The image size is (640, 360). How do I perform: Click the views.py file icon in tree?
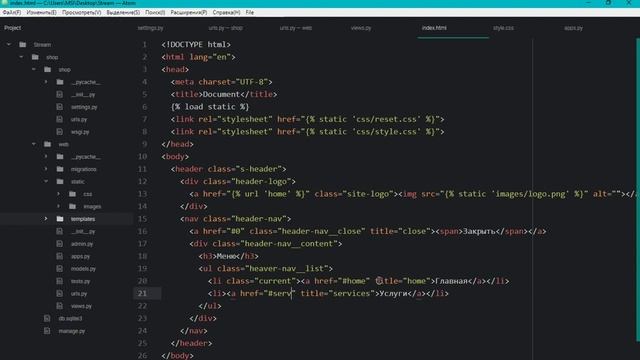coord(60,306)
